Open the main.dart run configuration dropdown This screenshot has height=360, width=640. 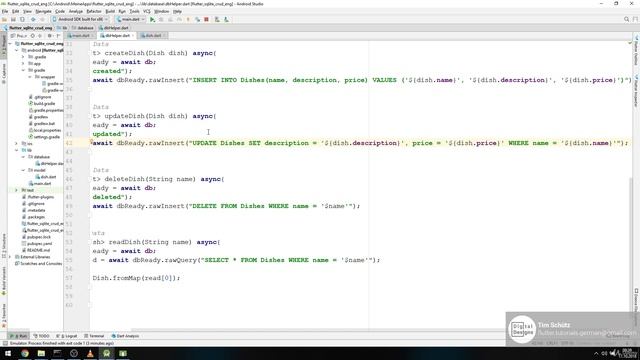(131, 19)
